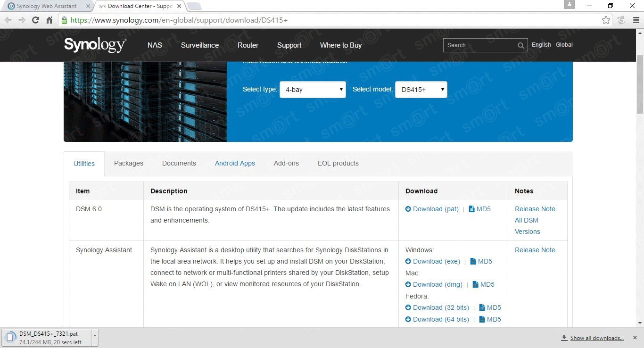Switch to the Synology Web Assistant browser tab
Screen dimensions: 644x348
46,6
